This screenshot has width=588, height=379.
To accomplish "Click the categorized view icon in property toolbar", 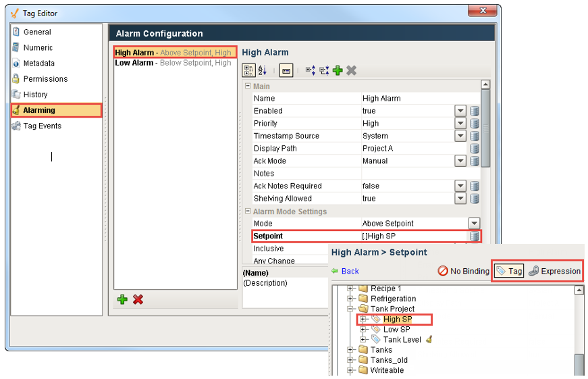I will tap(248, 70).
